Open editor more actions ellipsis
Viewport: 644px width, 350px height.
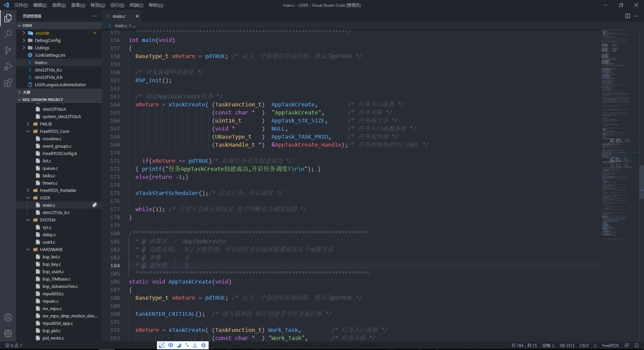(636, 16)
